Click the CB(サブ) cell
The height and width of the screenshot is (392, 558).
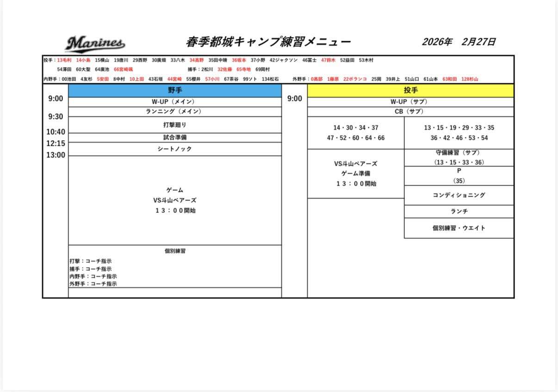point(410,112)
